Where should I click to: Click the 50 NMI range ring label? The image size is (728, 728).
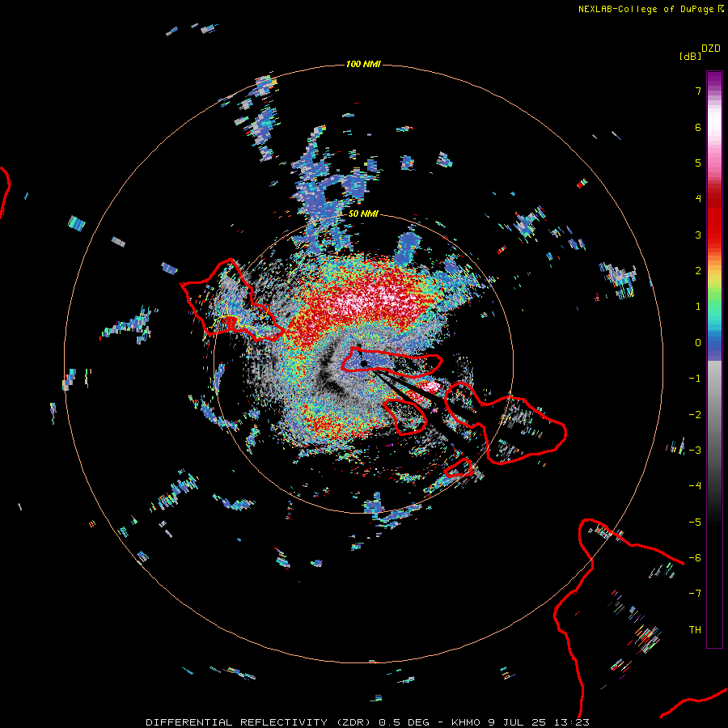coord(363,214)
